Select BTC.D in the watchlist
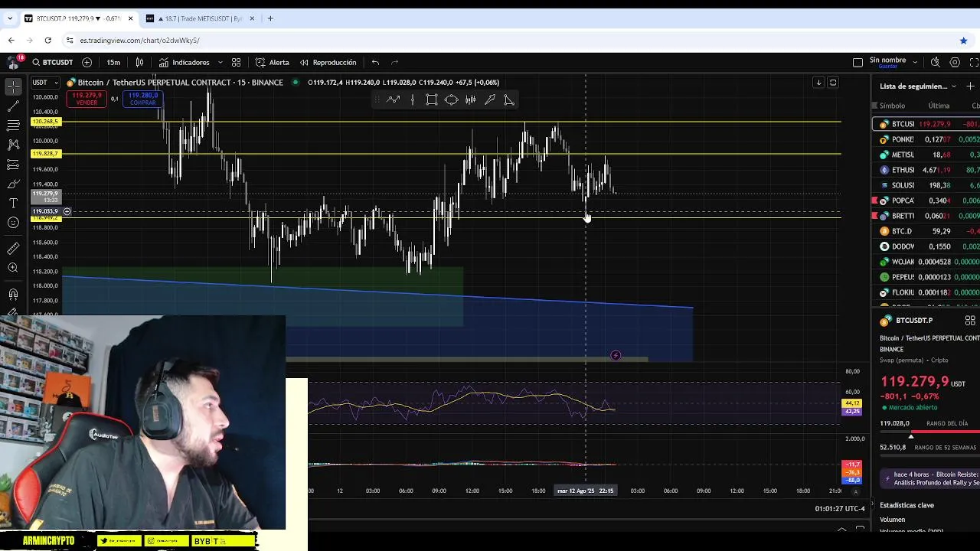 click(x=926, y=231)
